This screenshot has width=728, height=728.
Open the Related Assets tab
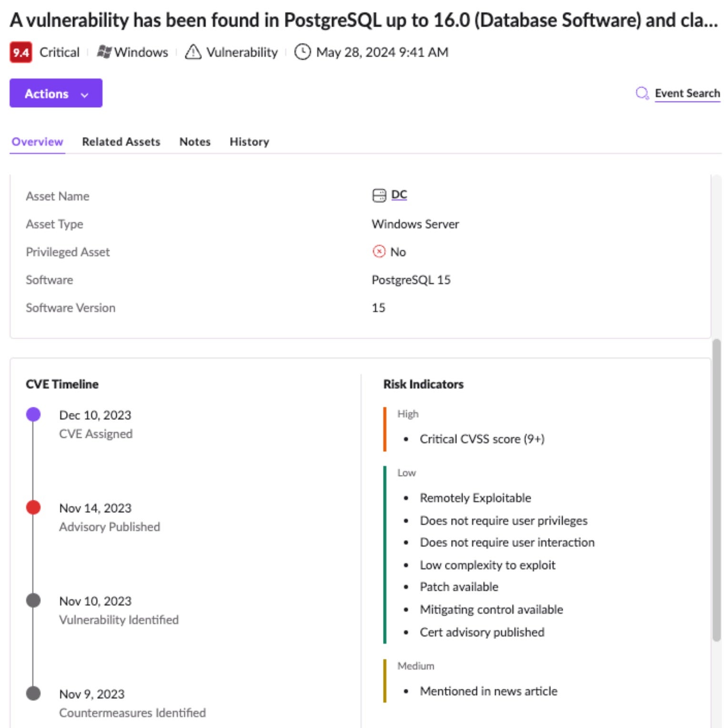(121, 142)
